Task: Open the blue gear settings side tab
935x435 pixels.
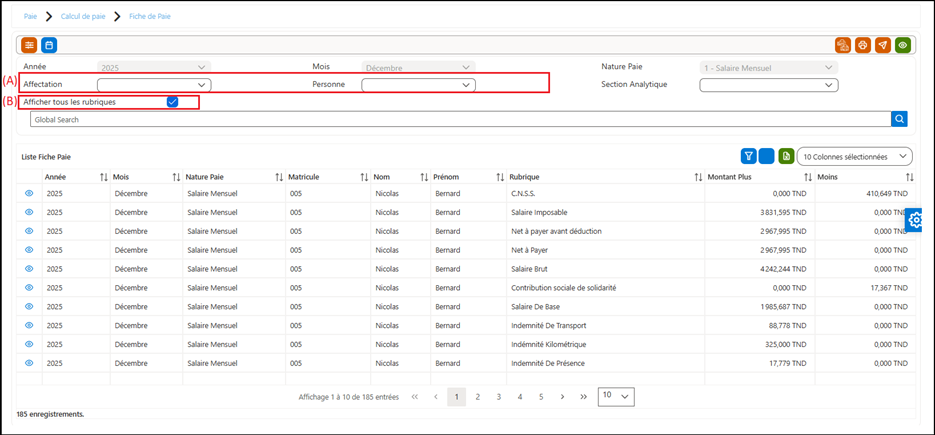Action: [x=915, y=220]
